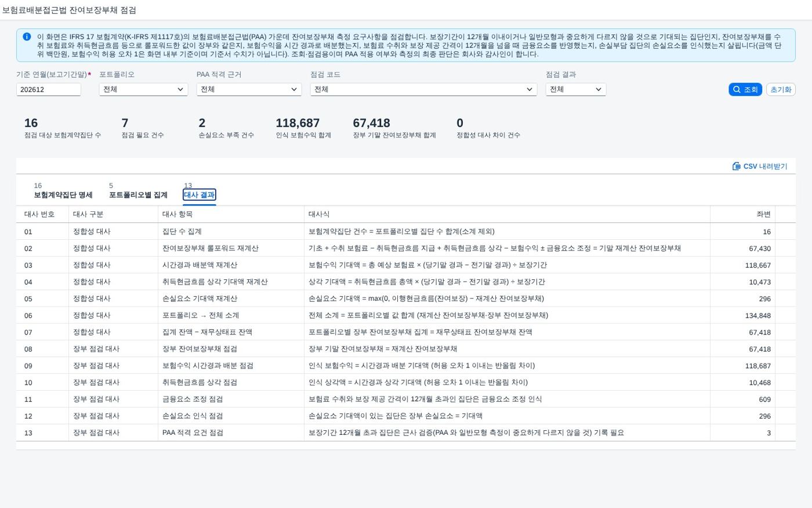Screen dimensions: 812x508
Task: Click the 기준 연월 input field
Action: [x=49, y=89]
